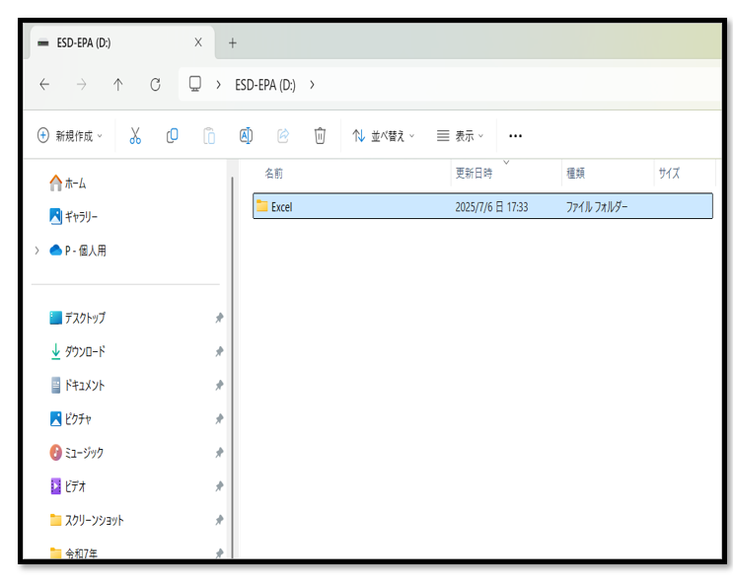The width and height of the screenshot is (734, 586).
Task: Click the Copy icon
Action: pos(172,136)
